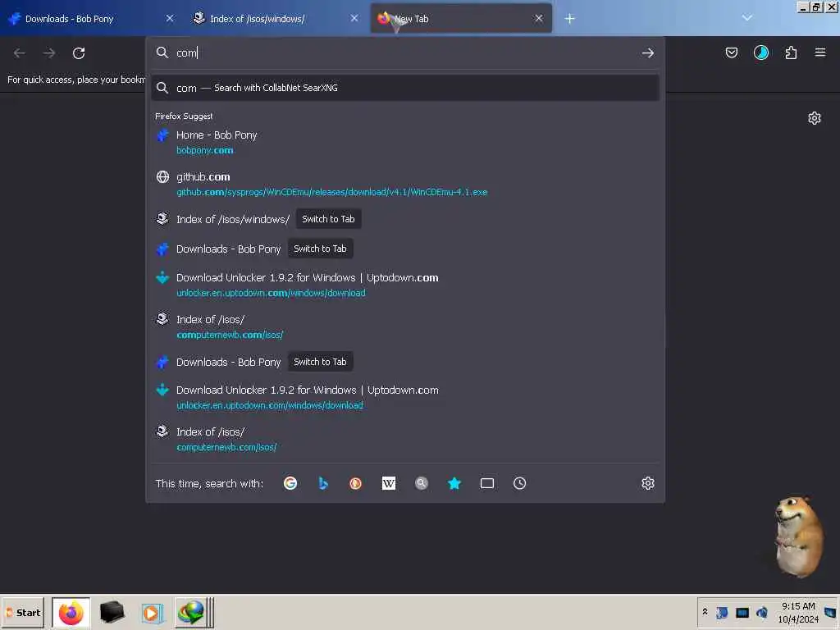Click the Firefox taskbar icon
Viewport: 840px width, 630px height.
(71, 613)
